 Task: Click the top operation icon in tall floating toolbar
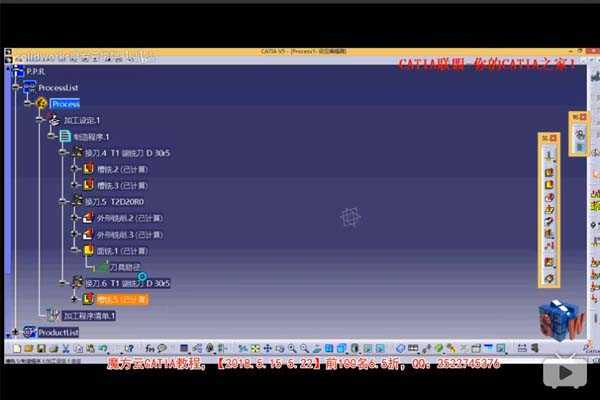pos(549,155)
